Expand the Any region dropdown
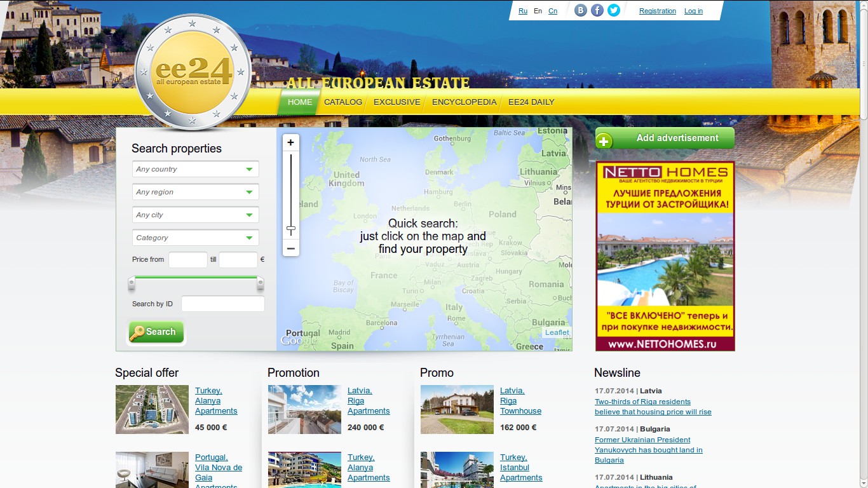 (196, 192)
